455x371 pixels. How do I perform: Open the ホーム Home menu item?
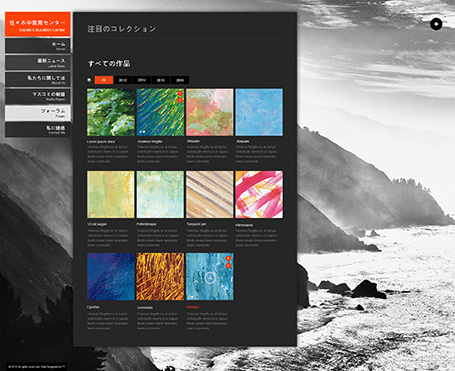[38, 46]
